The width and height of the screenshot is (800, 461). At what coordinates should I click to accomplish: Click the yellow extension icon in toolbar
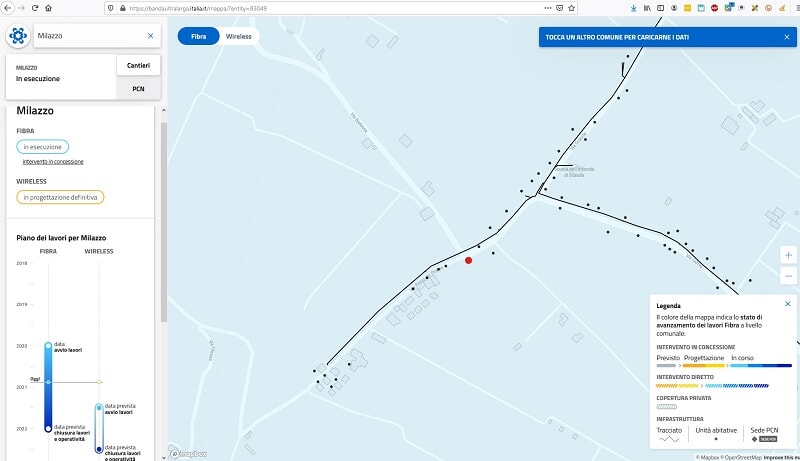(687, 8)
